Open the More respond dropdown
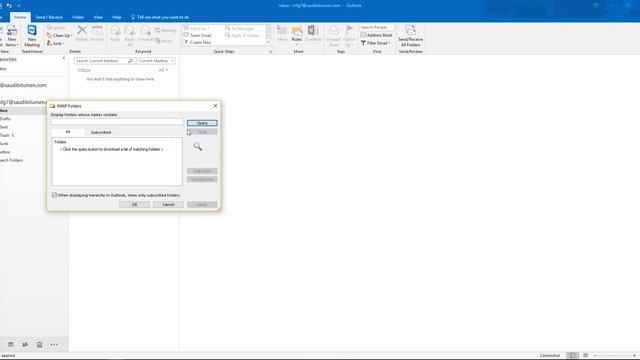The width and height of the screenshot is (640, 360). click(x=164, y=41)
